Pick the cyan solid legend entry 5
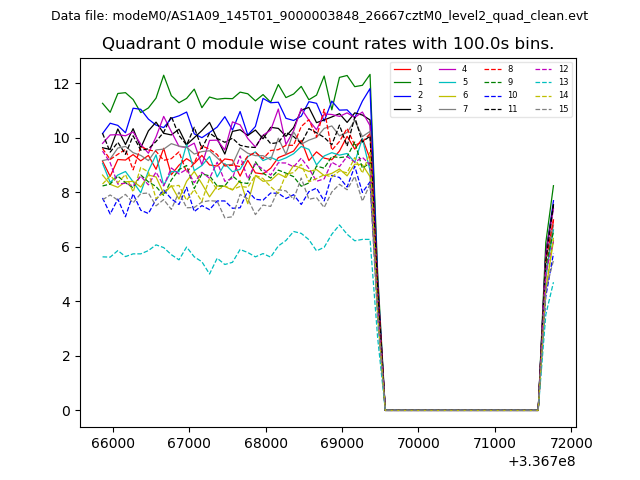Viewport: 640px width, 480px height. coord(448,82)
